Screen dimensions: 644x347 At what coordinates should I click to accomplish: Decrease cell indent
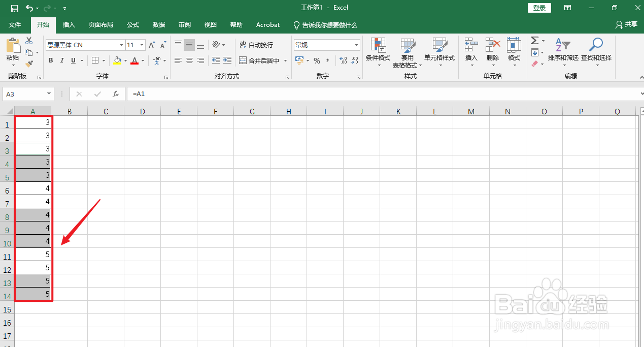coord(216,60)
